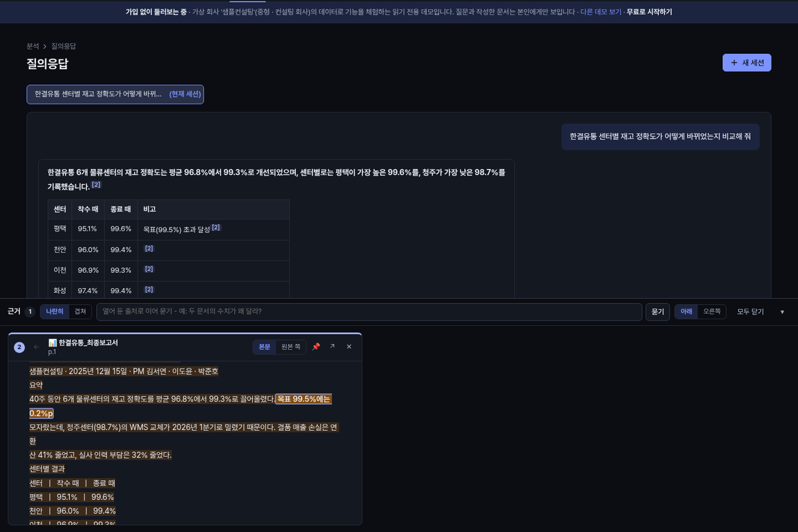Go to 분석 in the breadcrumb
This screenshot has width=798, height=532.
[33, 46]
